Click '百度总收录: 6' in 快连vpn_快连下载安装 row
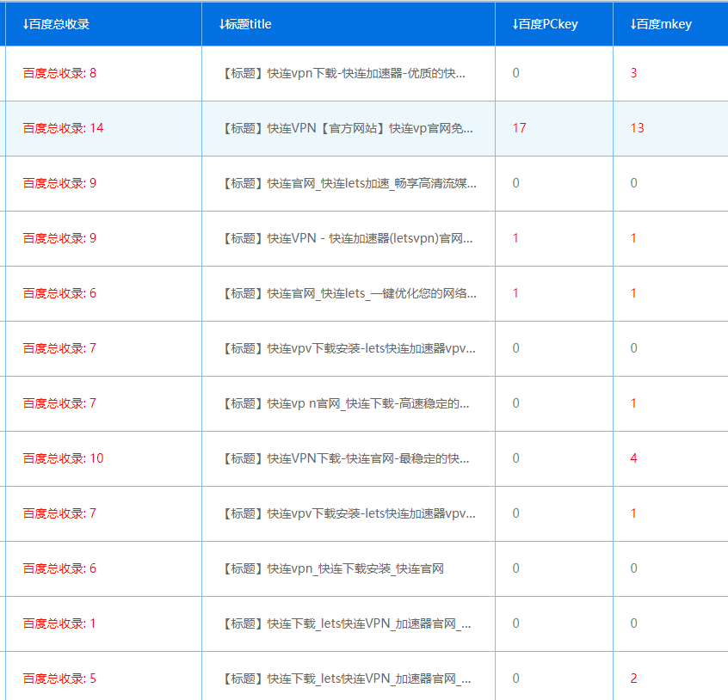The width and height of the screenshot is (728, 700). (x=59, y=568)
